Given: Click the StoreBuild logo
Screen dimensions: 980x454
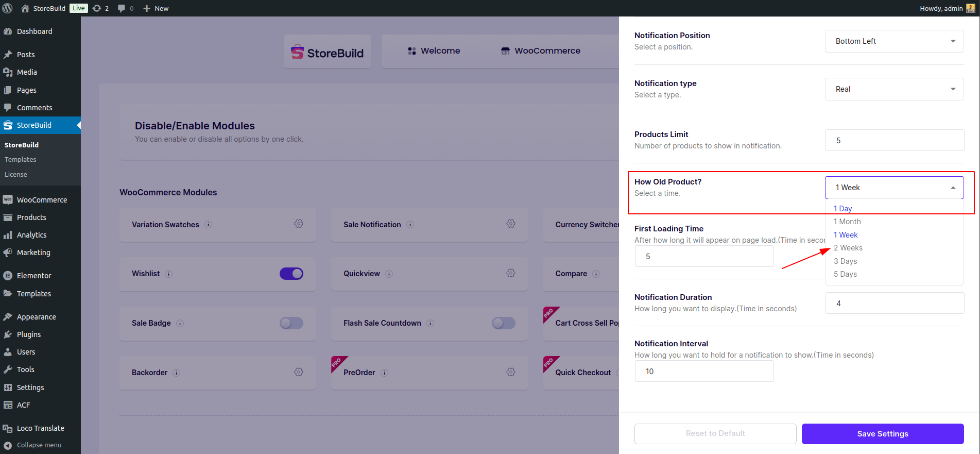Looking at the screenshot, I should pyautogui.click(x=328, y=52).
